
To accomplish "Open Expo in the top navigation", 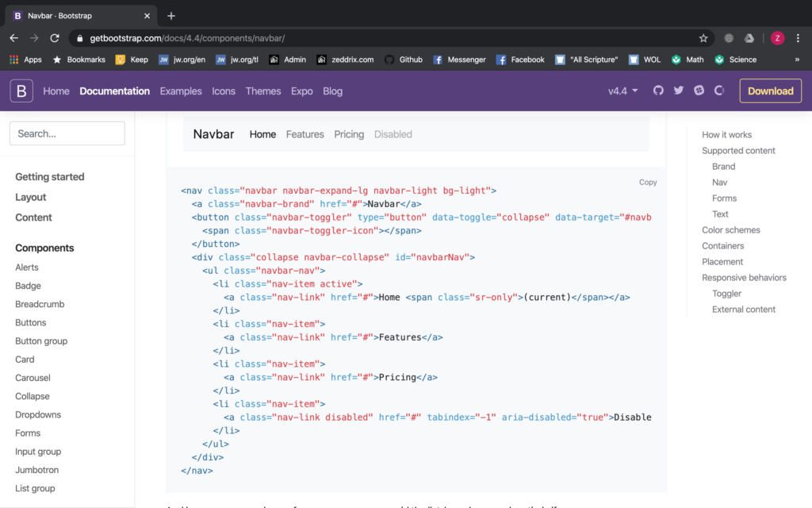I will click(302, 91).
